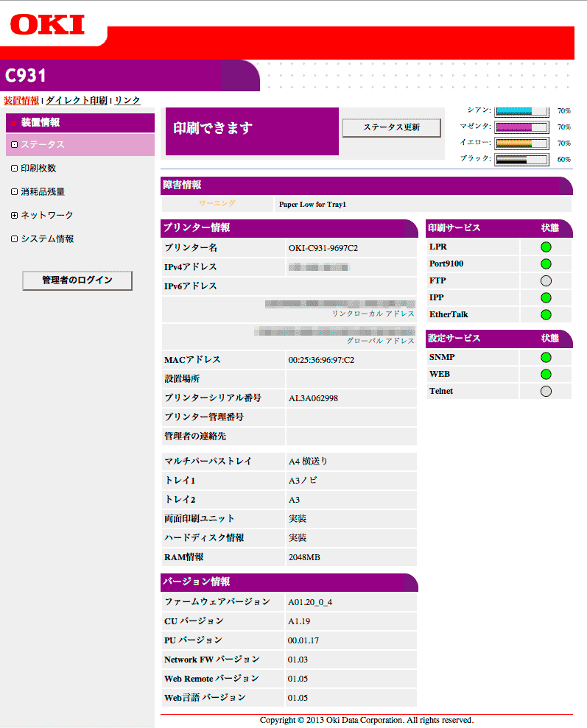Click the SNMP green status indicator

[546, 357]
